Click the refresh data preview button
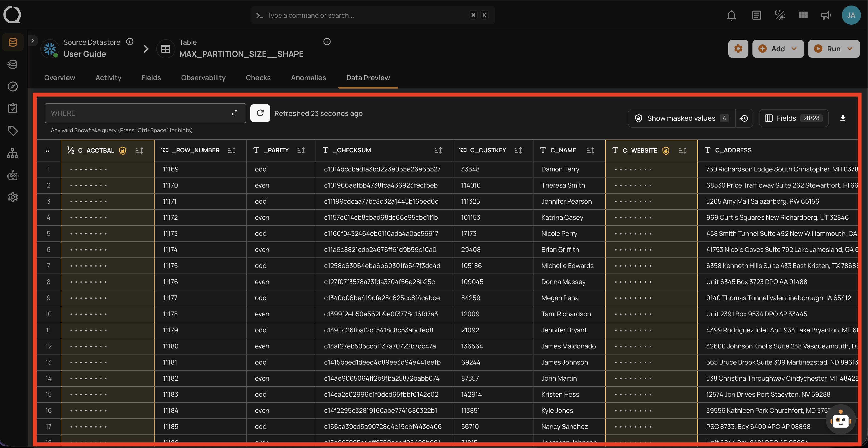The height and width of the screenshot is (448, 868). [260, 113]
